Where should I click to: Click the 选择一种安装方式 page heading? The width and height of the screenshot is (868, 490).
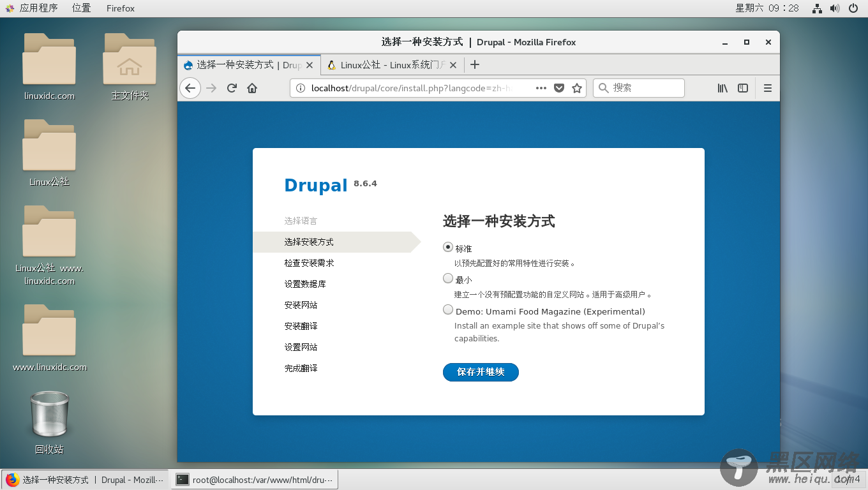(498, 221)
